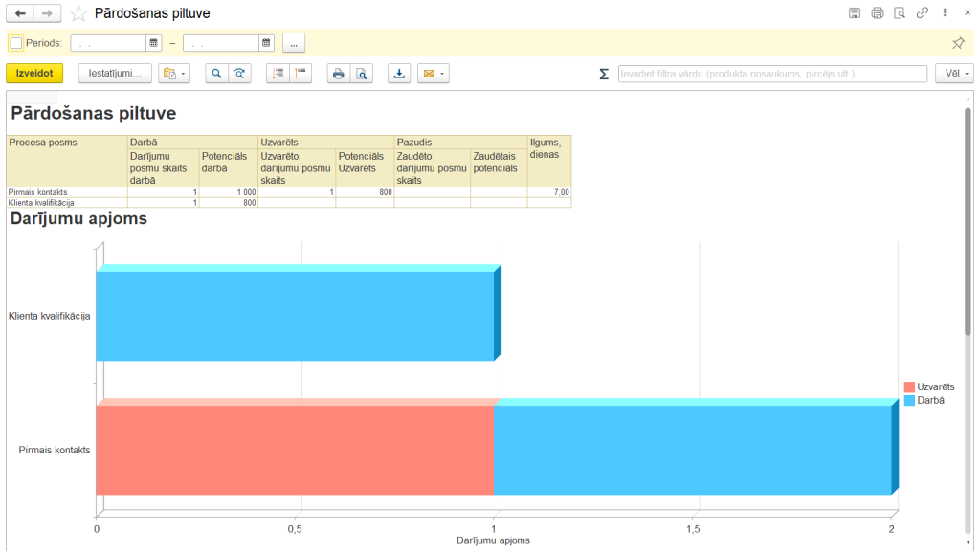Open the email send dropdown
Viewport: 980px width, 551px height.
tap(433, 74)
